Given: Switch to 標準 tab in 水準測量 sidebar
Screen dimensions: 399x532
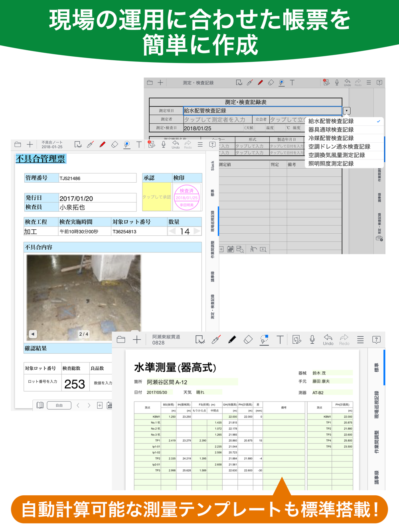Looking at the screenshot, I should (x=376, y=367).
